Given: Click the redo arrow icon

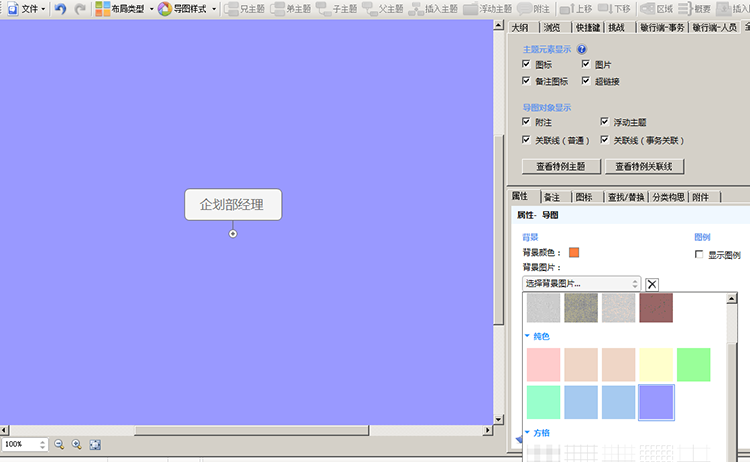Looking at the screenshot, I should 80,8.
